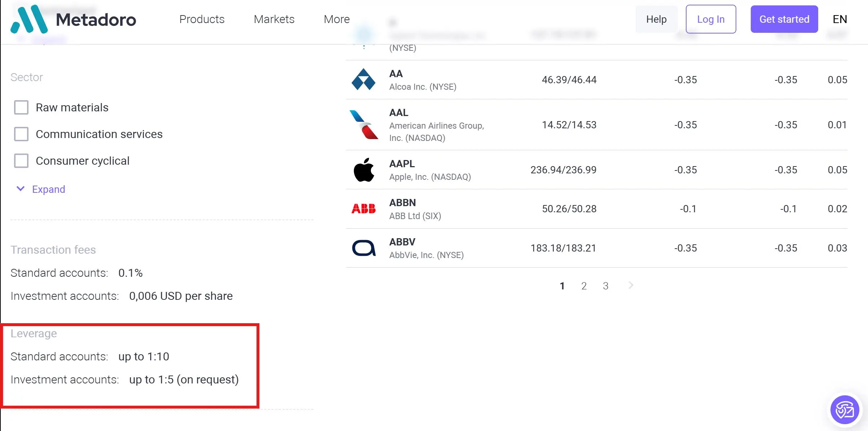Enable the Raw materials sector filter
Screen dimensions: 868x431
coord(21,107)
